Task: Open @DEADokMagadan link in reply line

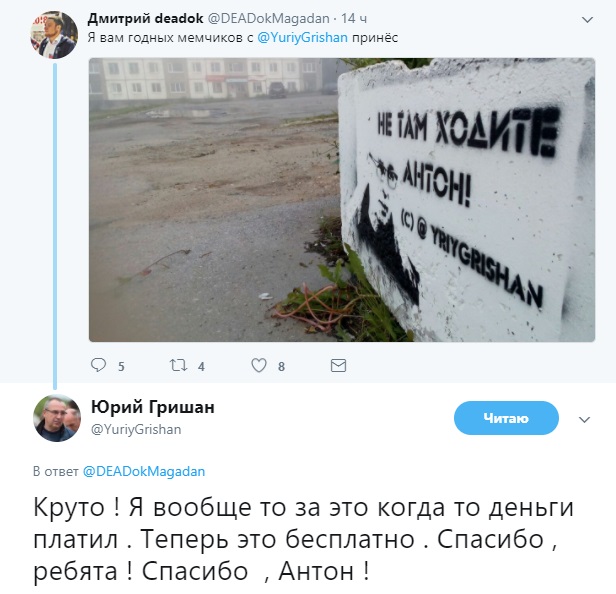Action: tap(144, 471)
